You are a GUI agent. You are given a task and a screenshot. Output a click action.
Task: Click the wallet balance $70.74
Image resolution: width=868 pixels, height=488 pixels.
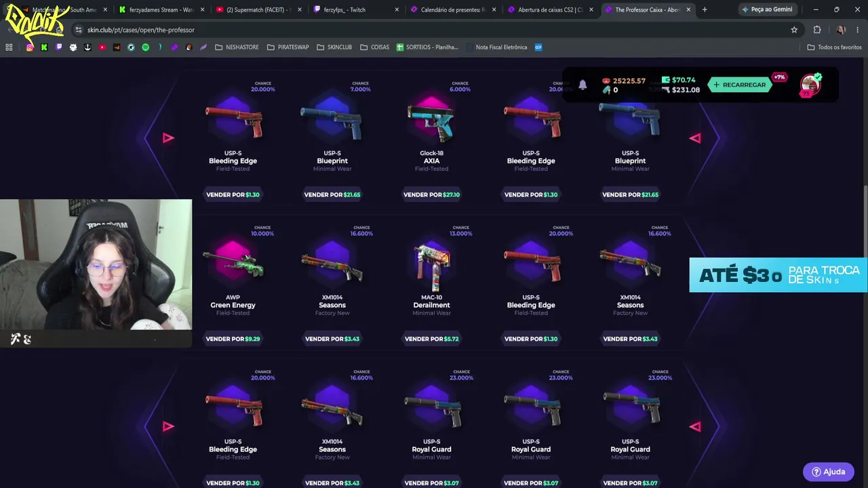click(x=679, y=80)
